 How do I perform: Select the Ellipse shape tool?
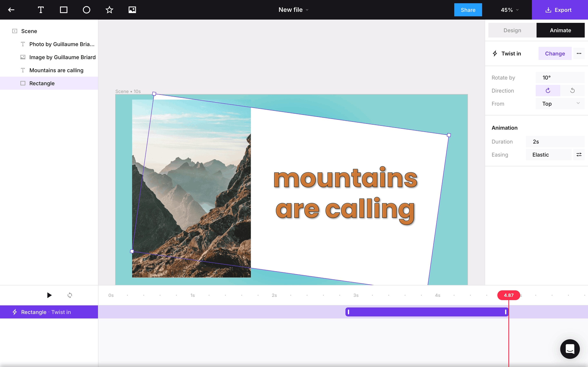point(87,10)
